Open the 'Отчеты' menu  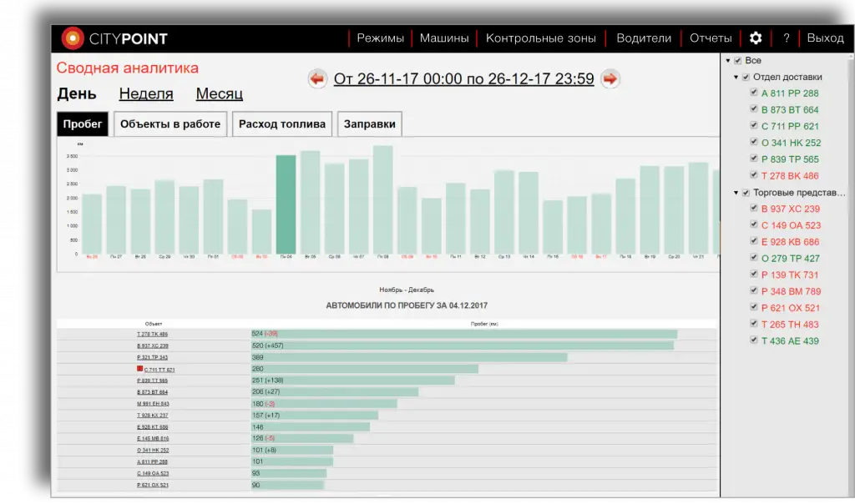click(x=711, y=38)
